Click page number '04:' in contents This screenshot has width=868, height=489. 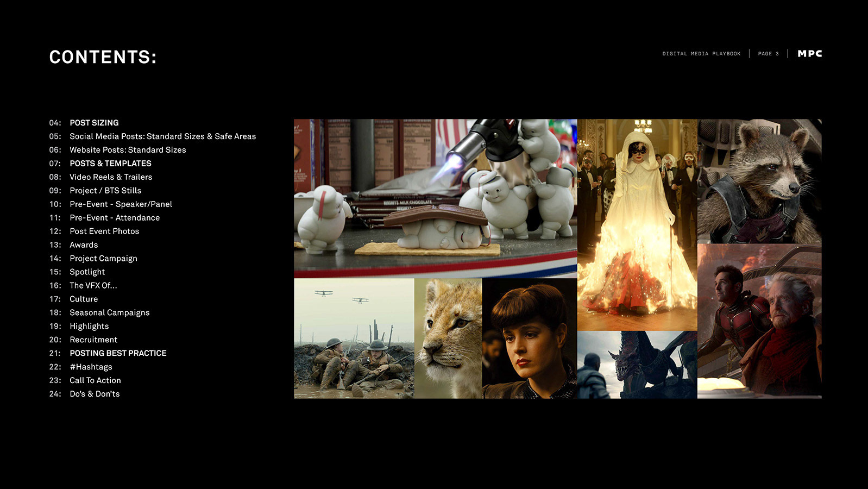(x=55, y=123)
